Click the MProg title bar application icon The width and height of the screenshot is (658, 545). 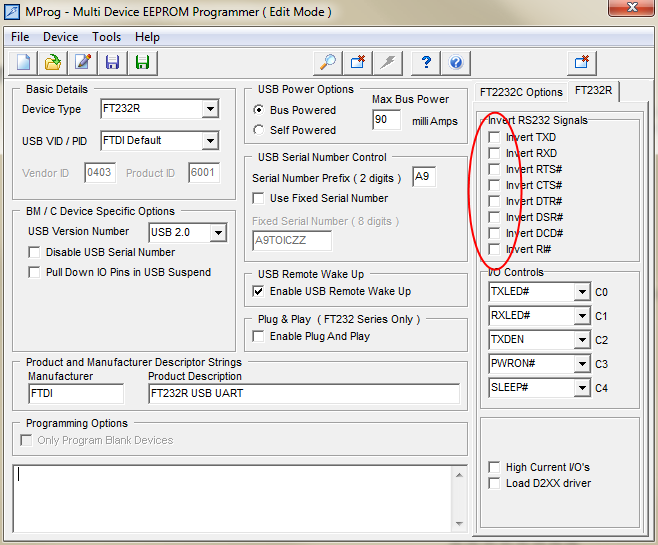click(x=12, y=12)
